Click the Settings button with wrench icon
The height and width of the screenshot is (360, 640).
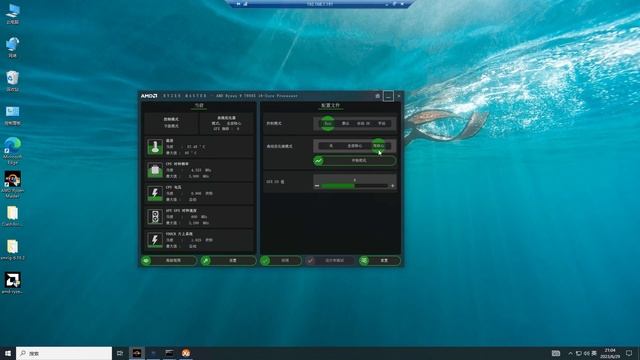(229, 260)
